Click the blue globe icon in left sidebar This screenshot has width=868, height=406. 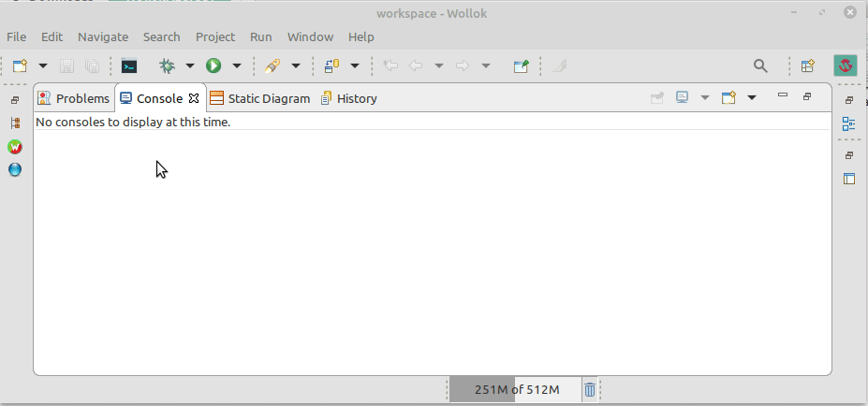coord(15,169)
